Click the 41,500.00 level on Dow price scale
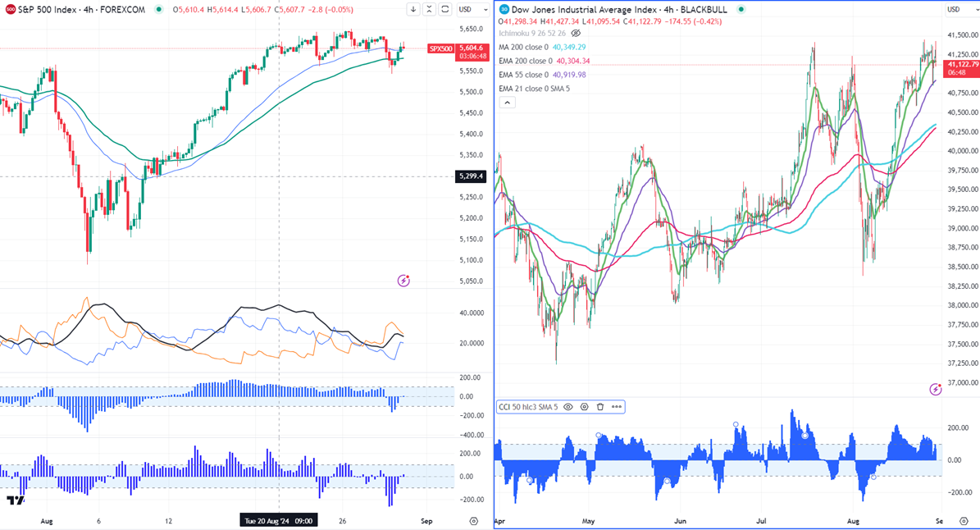 963,35
